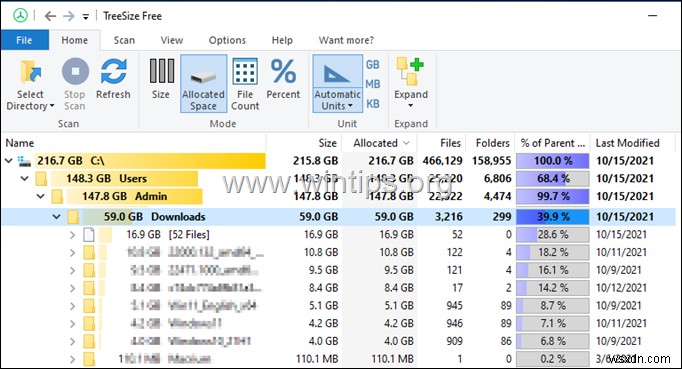Click the 68.4 % parent bar
The height and width of the screenshot is (369, 682).
click(553, 178)
